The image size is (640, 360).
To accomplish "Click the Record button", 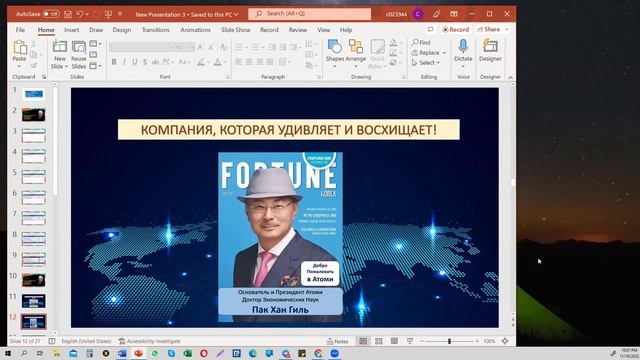I will (456, 29).
